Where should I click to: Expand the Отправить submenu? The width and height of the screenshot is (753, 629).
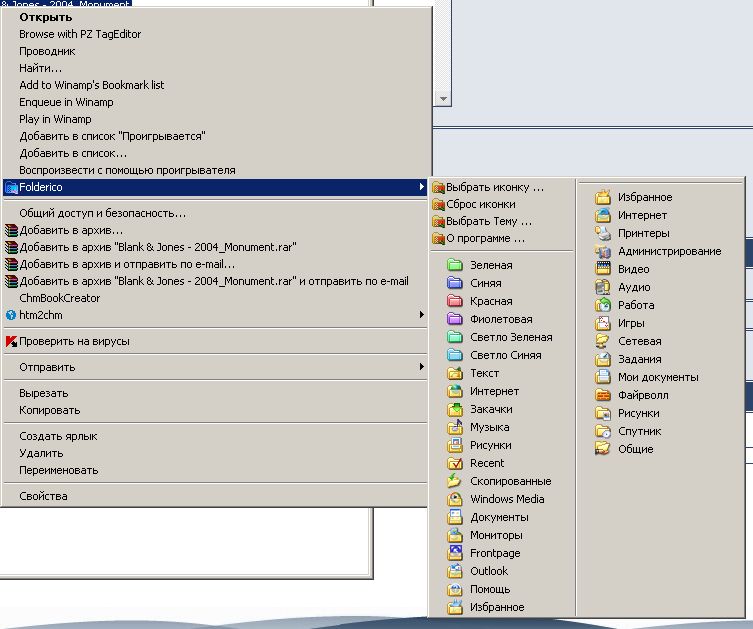point(421,367)
